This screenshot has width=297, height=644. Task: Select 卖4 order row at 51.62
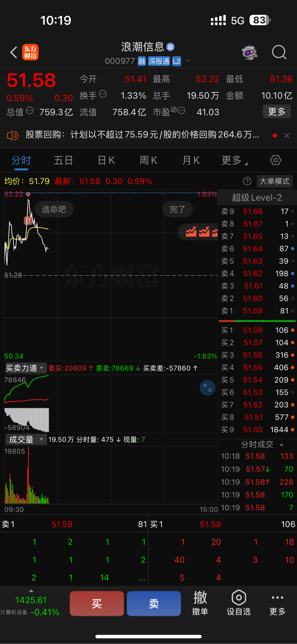tap(258, 273)
